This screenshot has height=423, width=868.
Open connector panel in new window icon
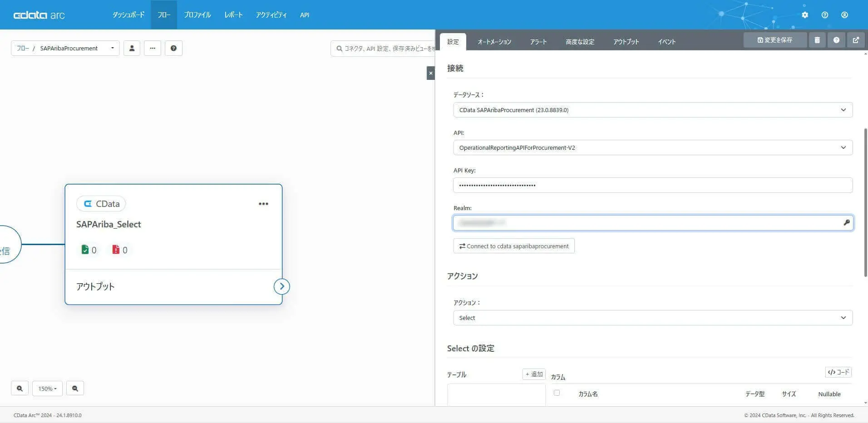pyautogui.click(x=856, y=40)
